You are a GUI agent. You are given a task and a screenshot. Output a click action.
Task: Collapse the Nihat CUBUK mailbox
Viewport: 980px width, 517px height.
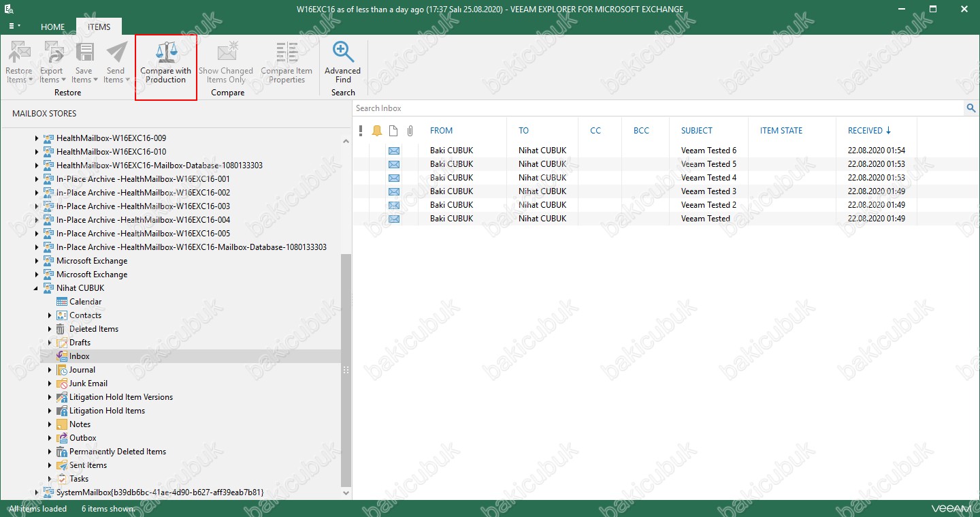point(37,288)
